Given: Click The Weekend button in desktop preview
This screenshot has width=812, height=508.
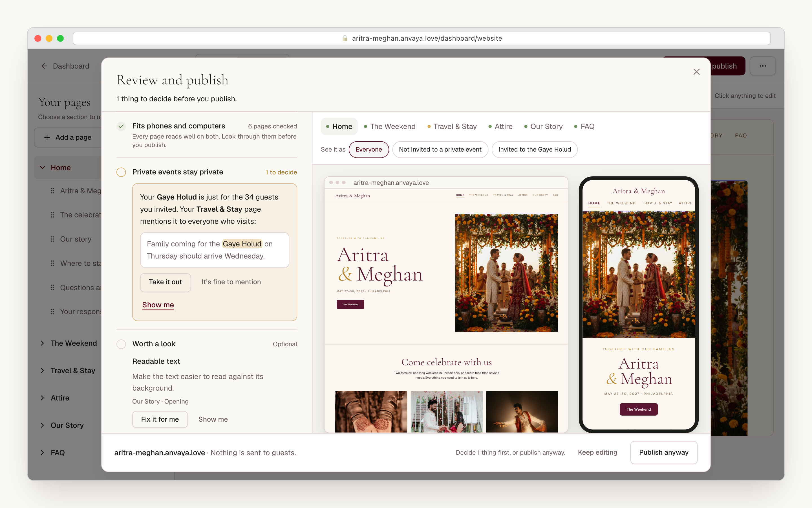Looking at the screenshot, I should coord(350,305).
